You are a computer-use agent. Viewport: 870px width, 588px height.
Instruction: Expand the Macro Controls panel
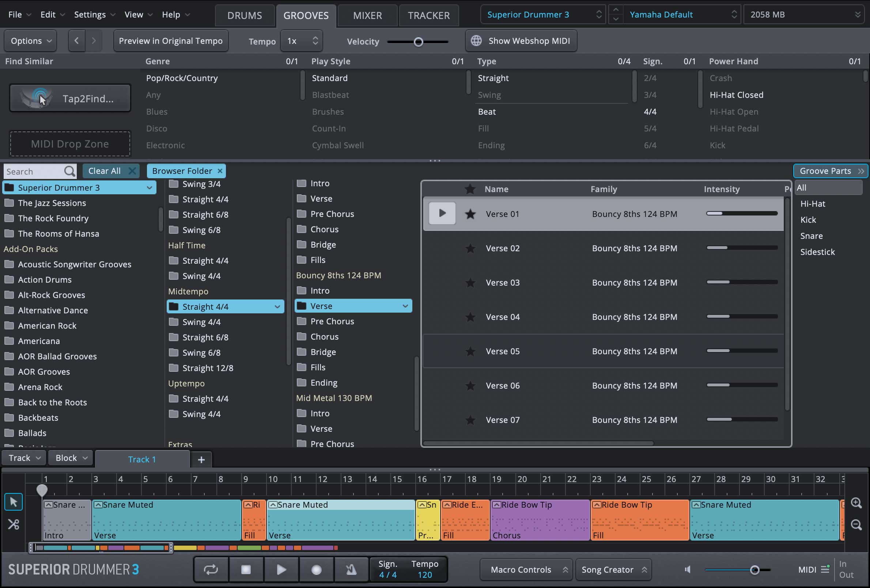click(x=526, y=570)
